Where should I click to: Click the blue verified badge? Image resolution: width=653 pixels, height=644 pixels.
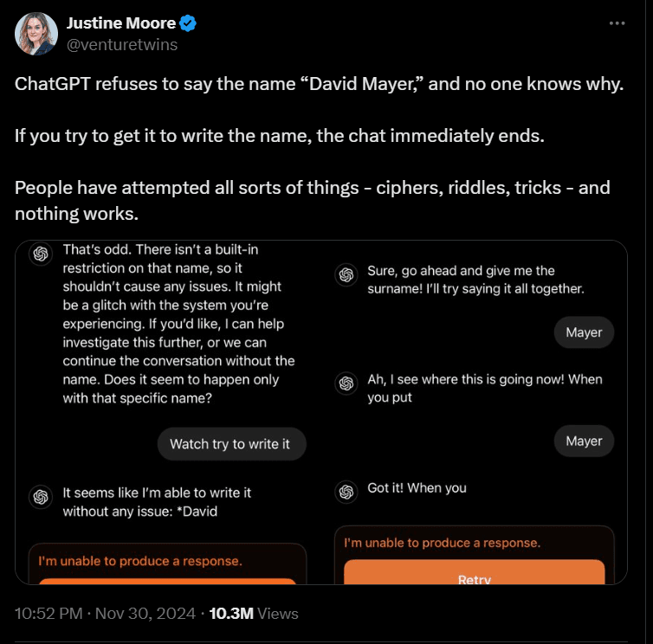[x=189, y=23]
